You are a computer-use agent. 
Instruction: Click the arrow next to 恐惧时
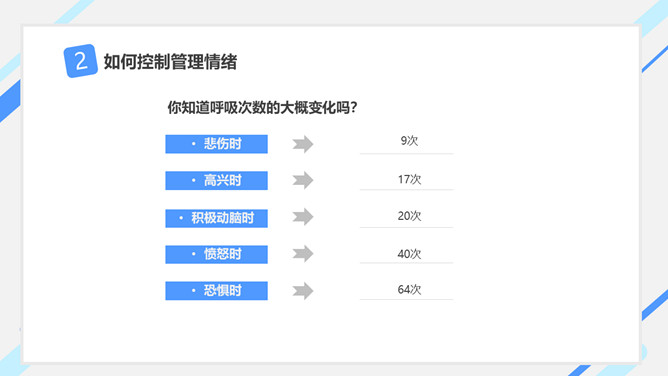click(303, 291)
